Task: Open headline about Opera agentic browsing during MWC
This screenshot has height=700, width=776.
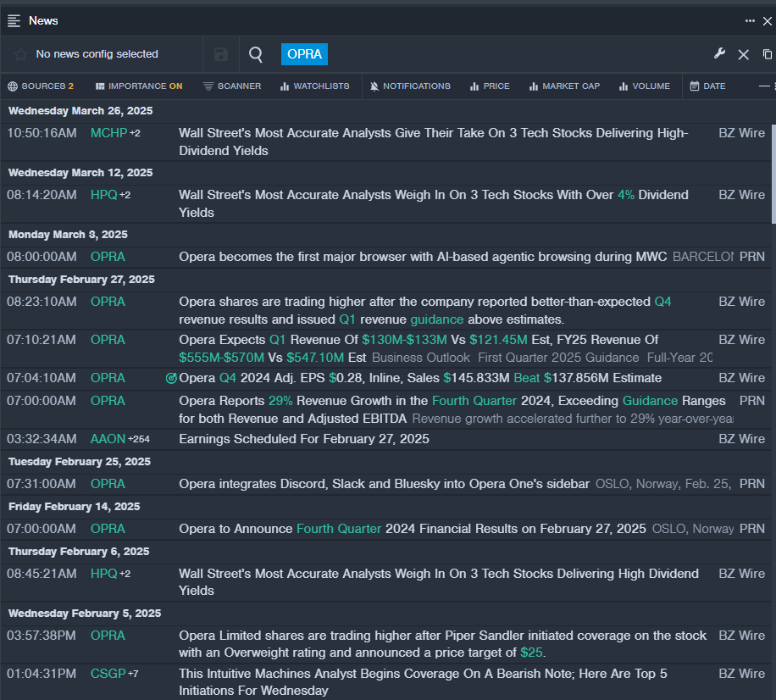Action: click(x=423, y=257)
